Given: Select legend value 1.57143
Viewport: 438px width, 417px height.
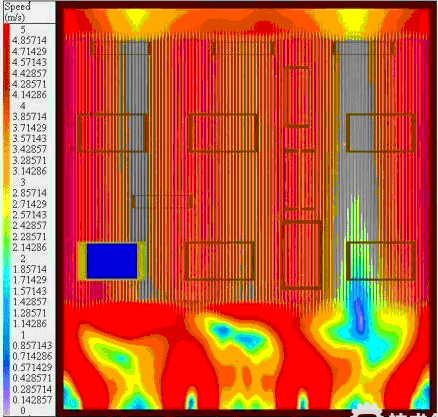Looking at the screenshot, I should 29,291.
